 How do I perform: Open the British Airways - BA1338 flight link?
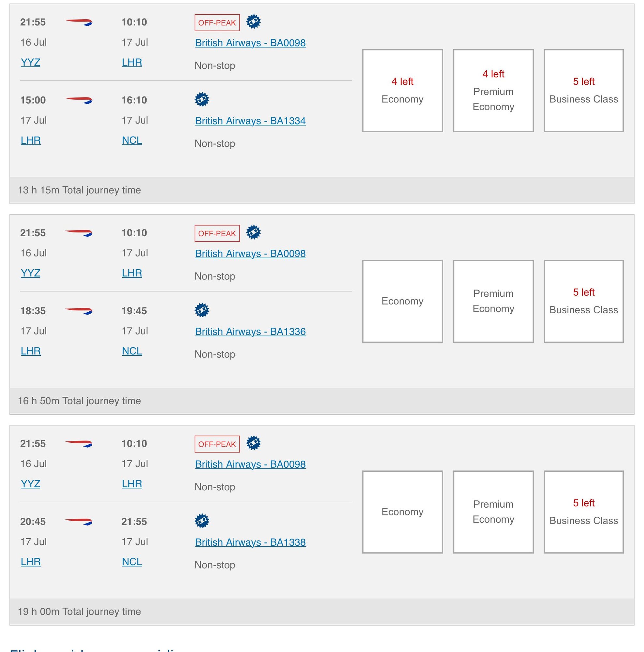coord(250,542)
